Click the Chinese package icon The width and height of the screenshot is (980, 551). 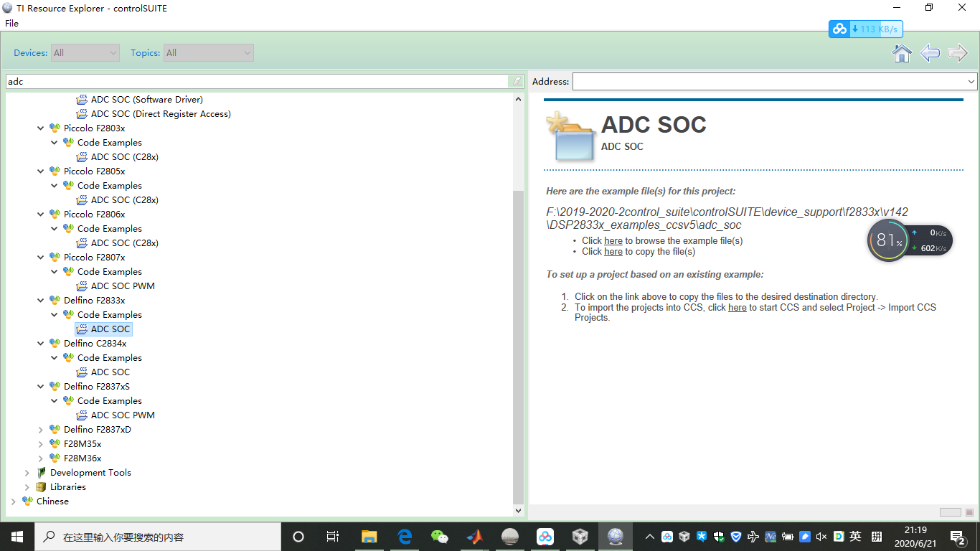click(27, 501)
